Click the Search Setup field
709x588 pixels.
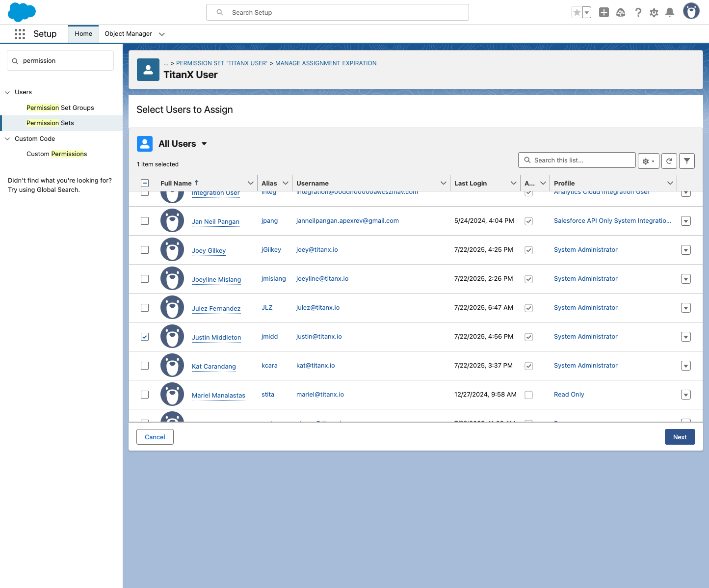pyautogui.click(x=338, y=12)
